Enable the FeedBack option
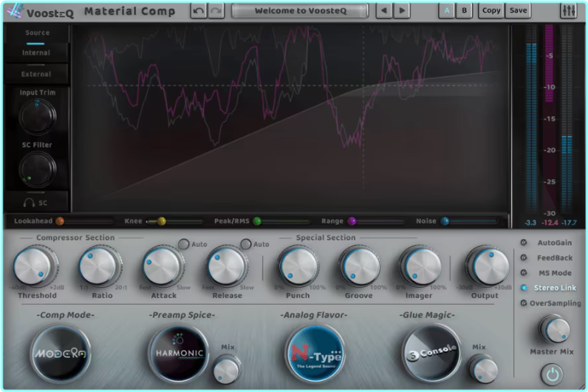Image resolution: width=588 pixels, height=392 pixels. pyautogui.click(x=547, y=257)
